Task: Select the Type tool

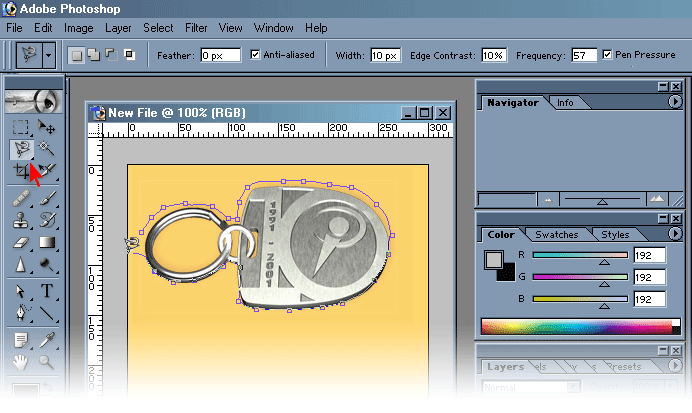Action: click(x=47, y=291)
